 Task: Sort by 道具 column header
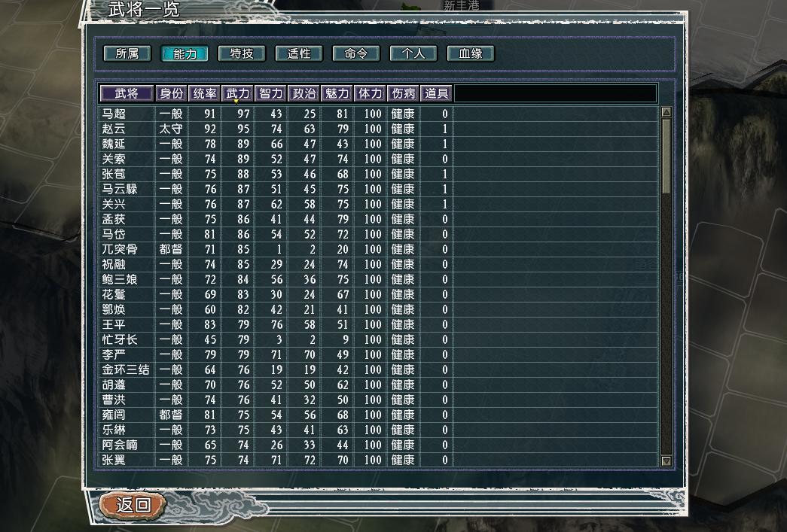tap(436, 93)
